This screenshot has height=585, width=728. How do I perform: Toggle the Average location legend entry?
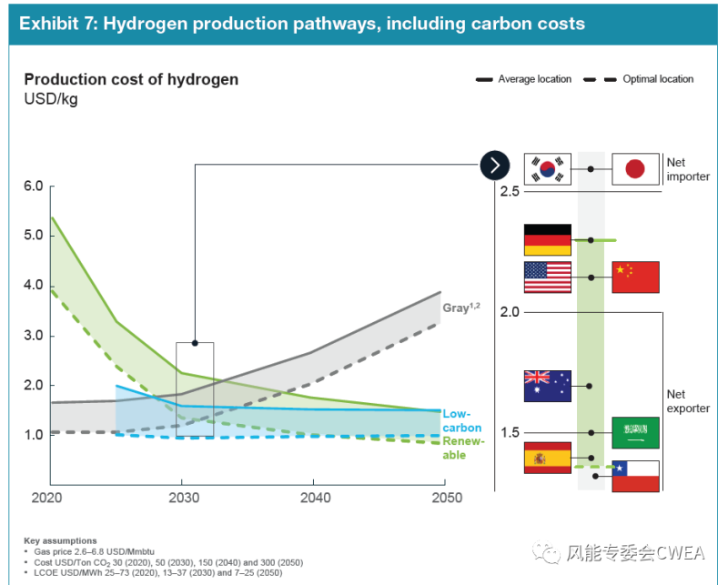point(524,79)
